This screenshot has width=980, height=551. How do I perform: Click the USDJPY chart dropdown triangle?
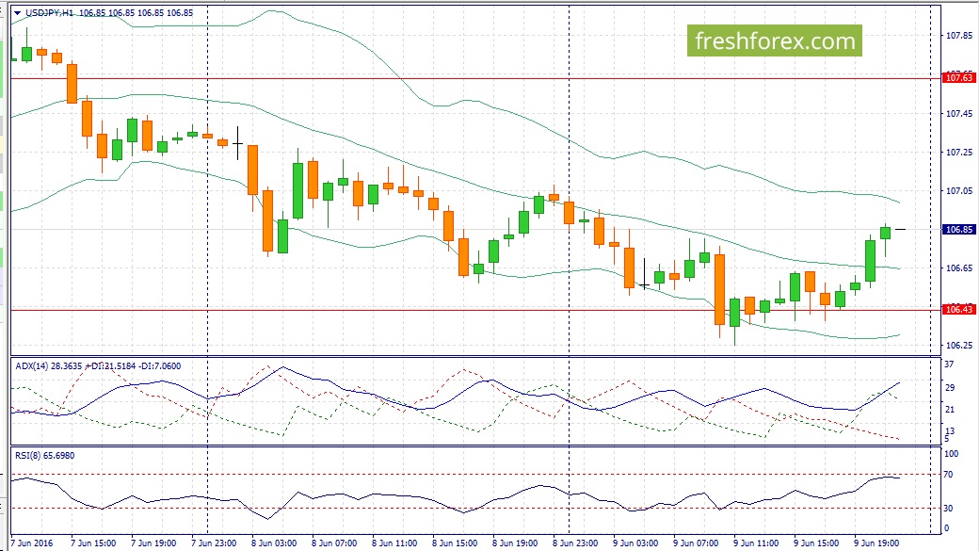coord(18,12)
